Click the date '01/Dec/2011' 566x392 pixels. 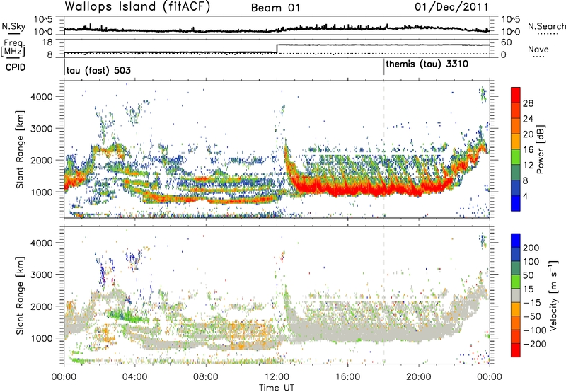[x=451, y=6]
